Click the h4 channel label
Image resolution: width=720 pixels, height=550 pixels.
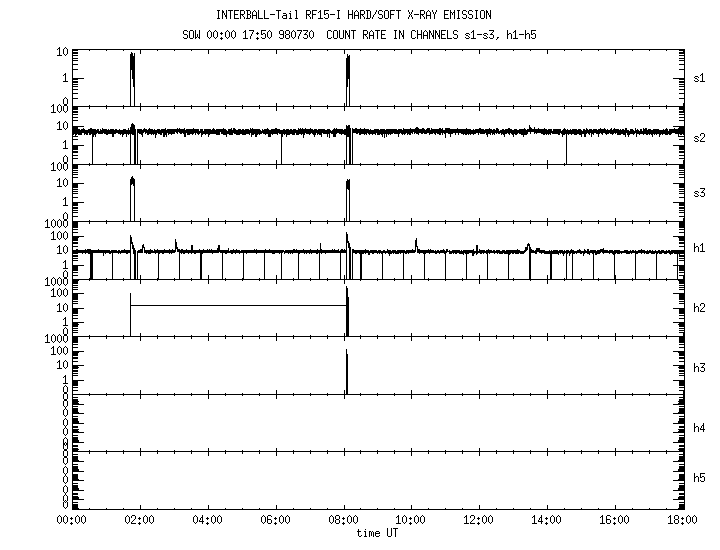(x=700, y=428)
